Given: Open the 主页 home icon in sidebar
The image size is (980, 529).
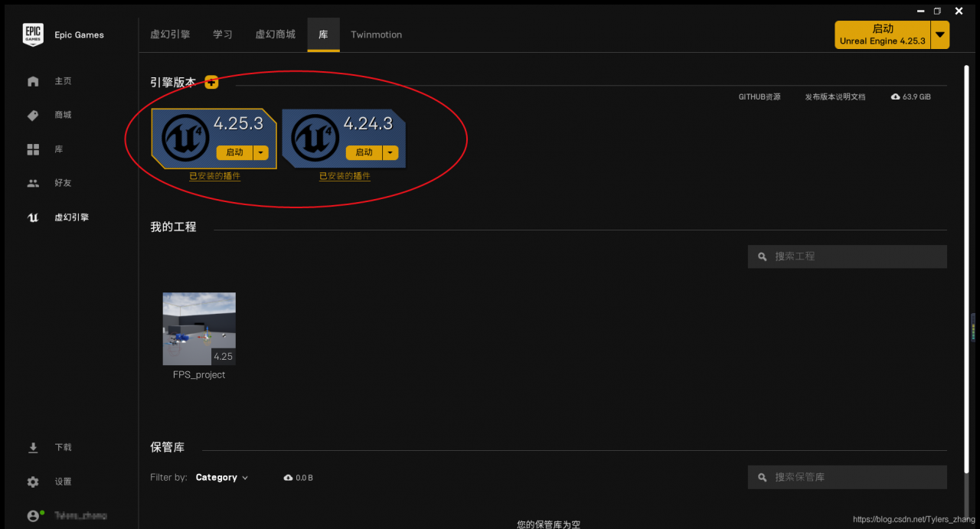Looking at the screenshot, I should [33, 81].
